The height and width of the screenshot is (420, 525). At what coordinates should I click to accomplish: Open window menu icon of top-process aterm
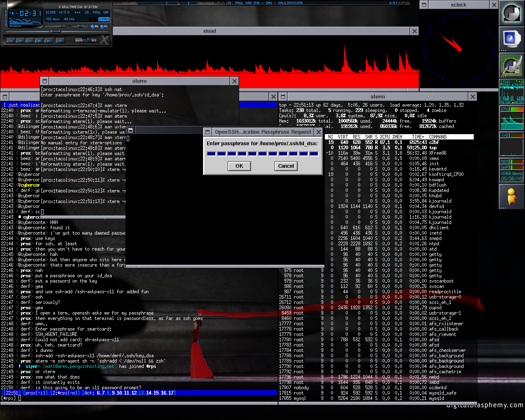point(283,97)
